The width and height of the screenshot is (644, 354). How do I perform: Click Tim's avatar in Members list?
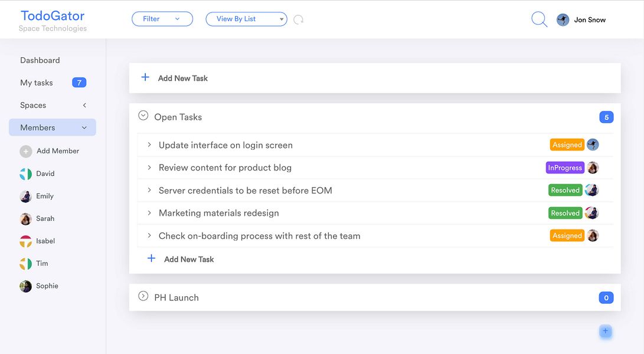[25, 264]
